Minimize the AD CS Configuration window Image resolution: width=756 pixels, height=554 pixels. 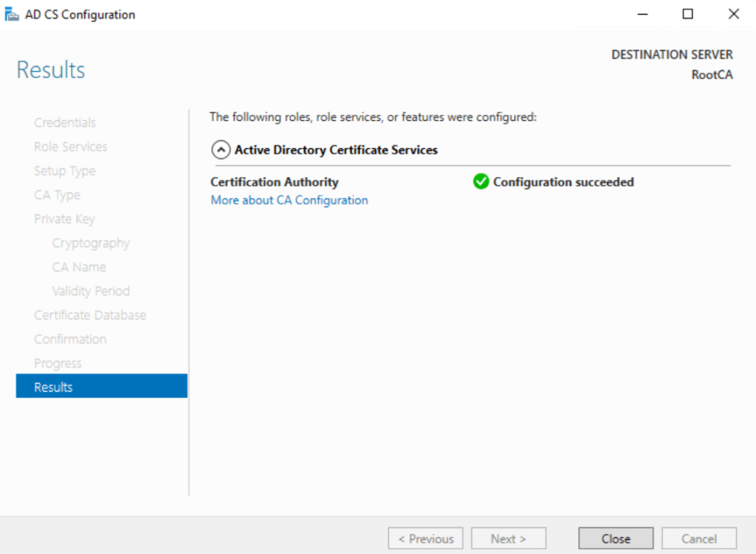pos(642,15)
